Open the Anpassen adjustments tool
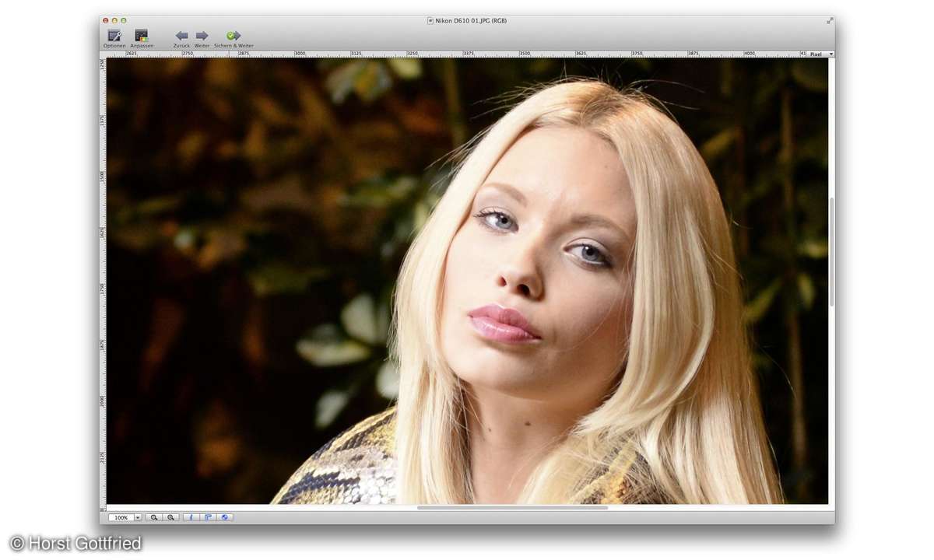934x560 pixels. coord(142,38)
